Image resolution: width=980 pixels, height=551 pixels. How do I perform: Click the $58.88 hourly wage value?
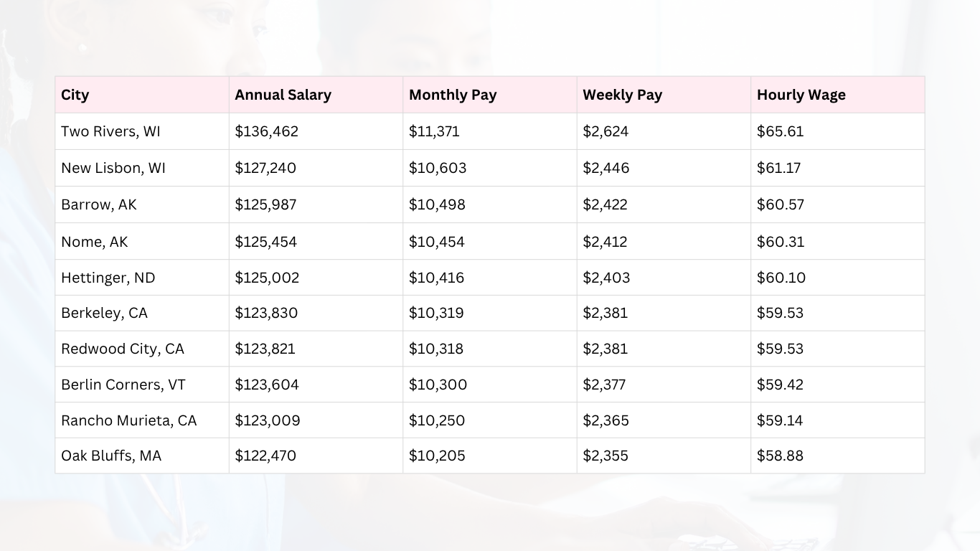click(780, 456)
